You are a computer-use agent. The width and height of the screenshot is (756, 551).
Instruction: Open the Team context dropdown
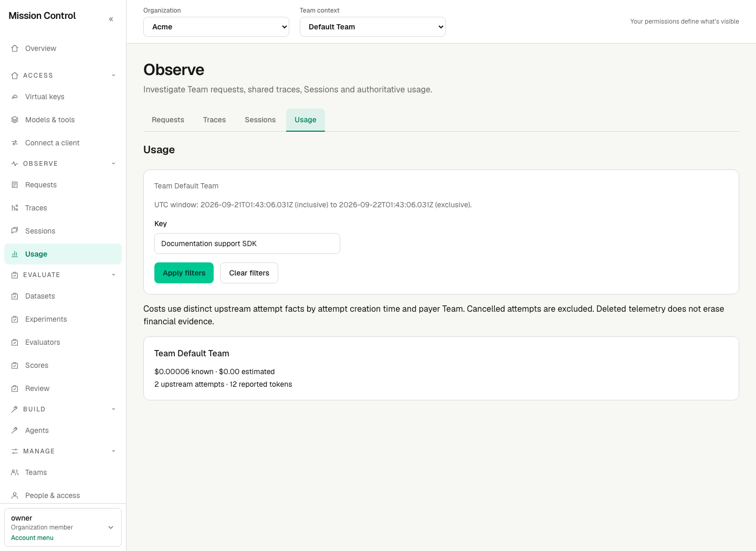tap(373, 27)
